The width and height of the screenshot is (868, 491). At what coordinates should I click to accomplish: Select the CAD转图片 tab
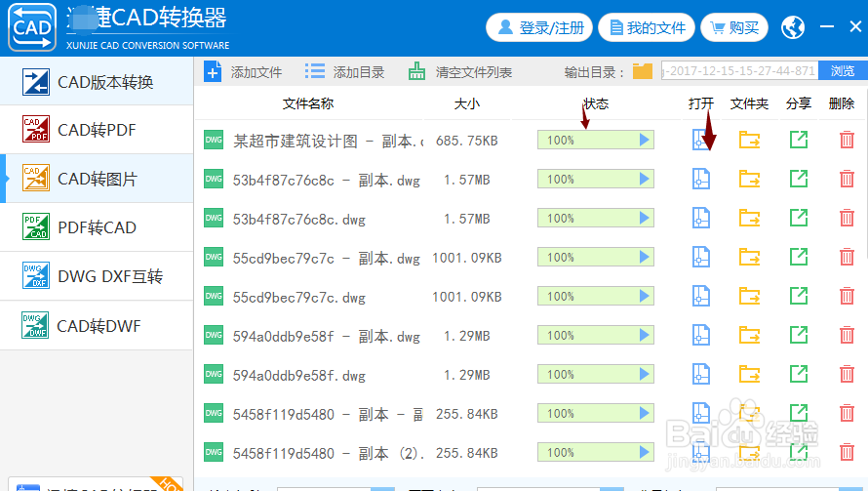(97, 179)
